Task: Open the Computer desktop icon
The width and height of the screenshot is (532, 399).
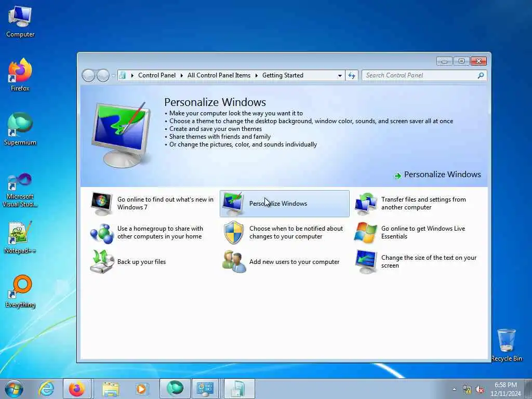Action: tap(20, 21)
